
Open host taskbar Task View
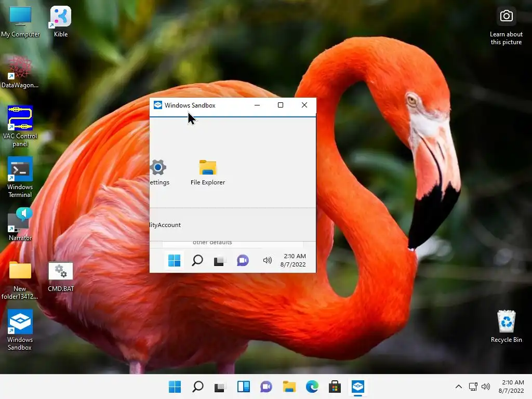click(220, 387)
